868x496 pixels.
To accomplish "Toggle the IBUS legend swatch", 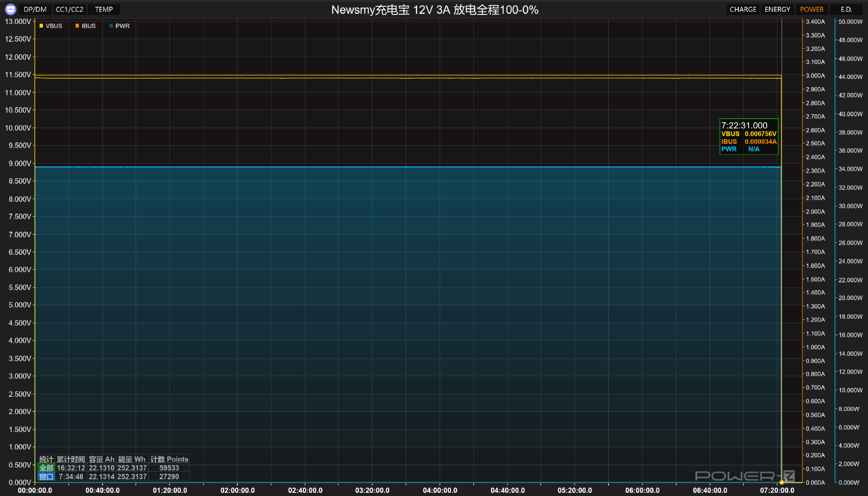I will point(77,26).
